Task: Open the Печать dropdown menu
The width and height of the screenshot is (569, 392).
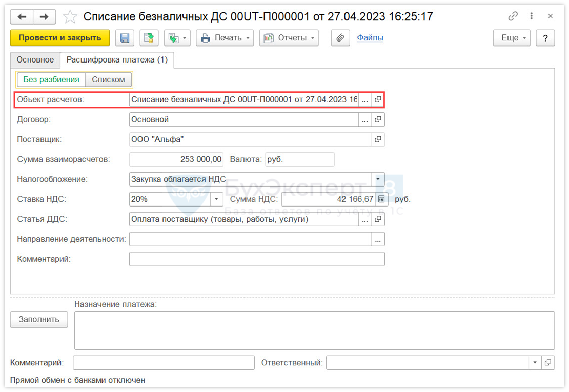Action: coord(225,38)
